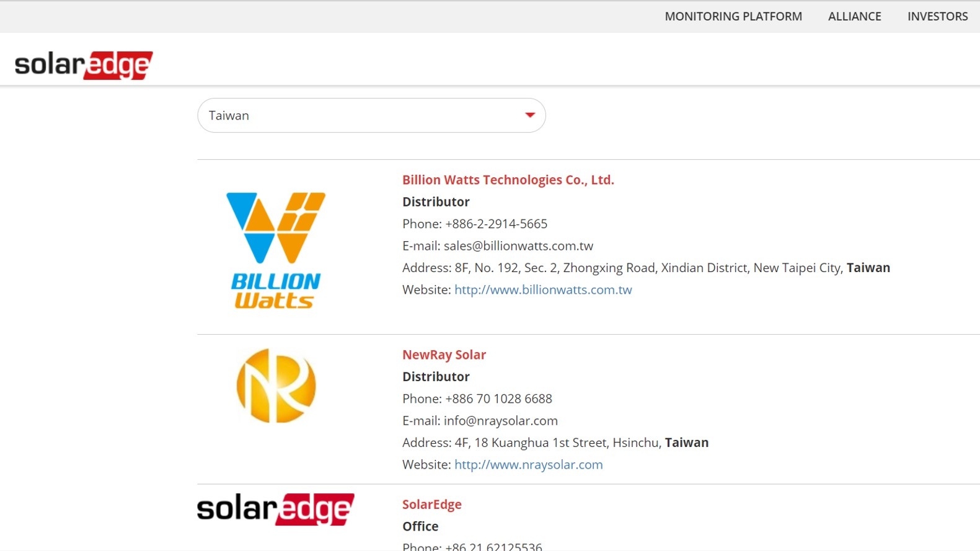The height and width of the screenshot is (551, 980).
Task: Click the SolarEdge logo in the header
Action: (x=84, y=65)
